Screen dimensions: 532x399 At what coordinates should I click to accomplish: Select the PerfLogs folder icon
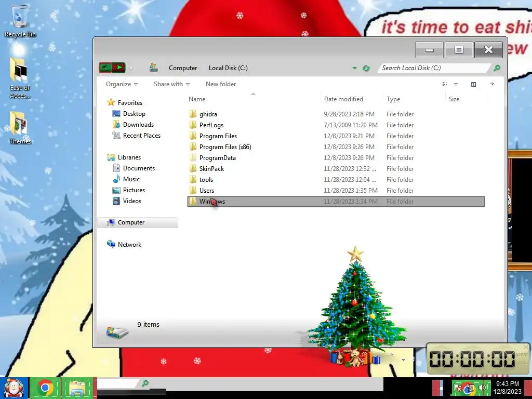point(193,125)
